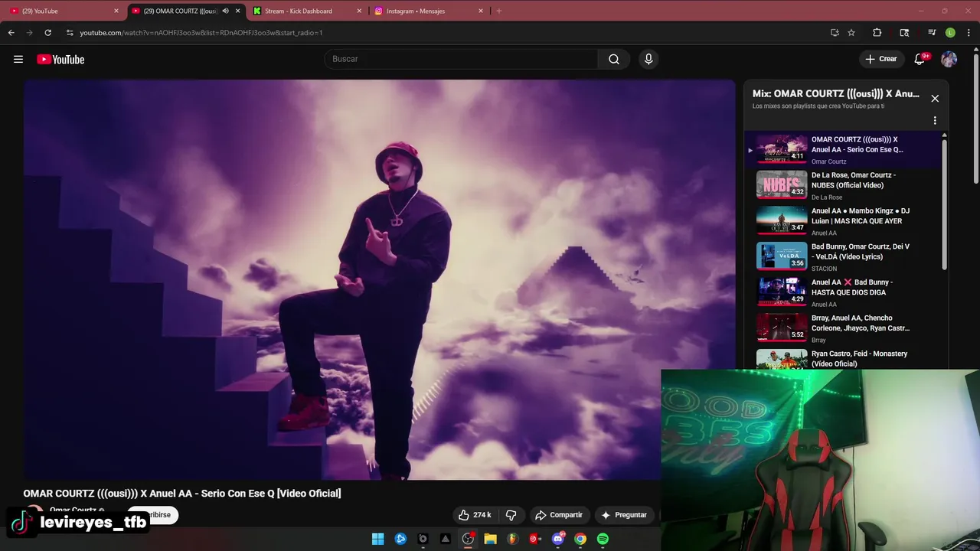Click the search magnifier button
This screenshot has width=980, height=551.
pyautogui.click(x=614, y=59)
